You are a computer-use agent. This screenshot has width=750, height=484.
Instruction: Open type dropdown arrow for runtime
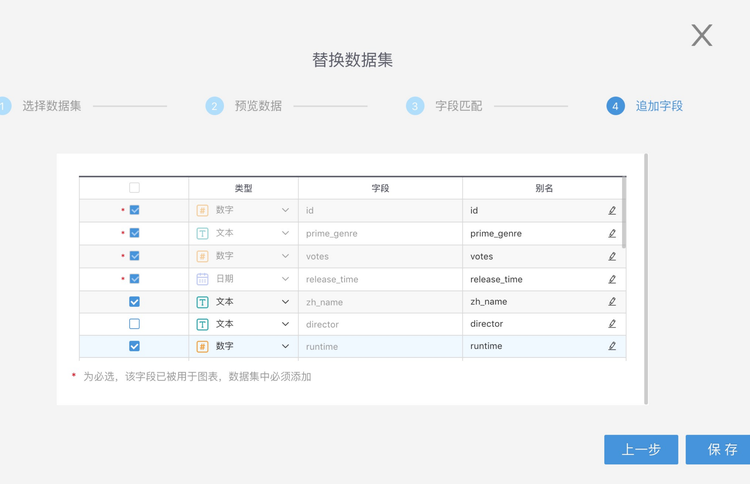(x=285, y=346)
